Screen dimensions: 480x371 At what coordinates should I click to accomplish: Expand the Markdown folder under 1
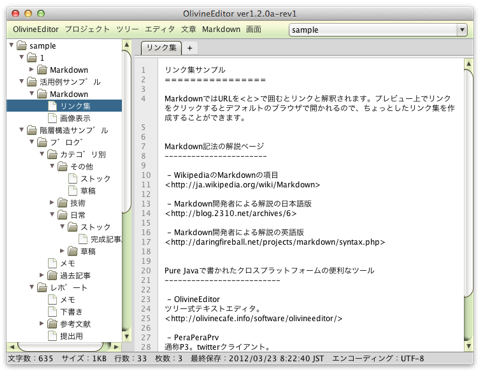[31, 69]
